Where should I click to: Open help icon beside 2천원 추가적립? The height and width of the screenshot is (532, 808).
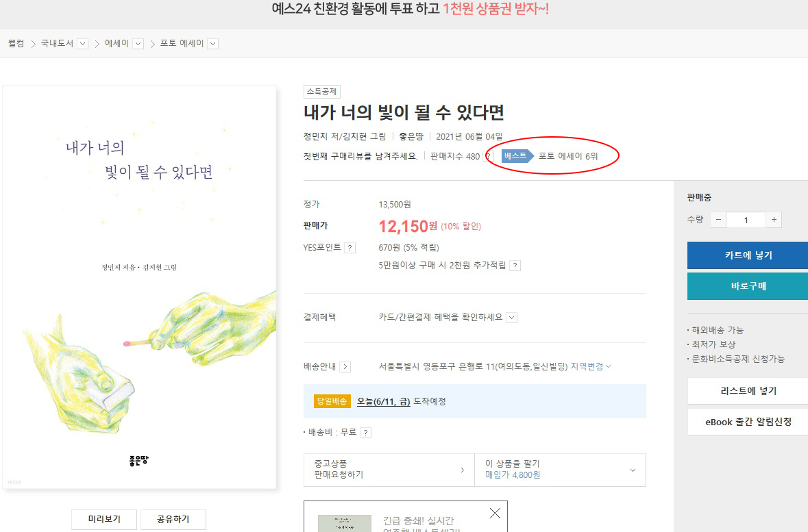coord(515,266)
